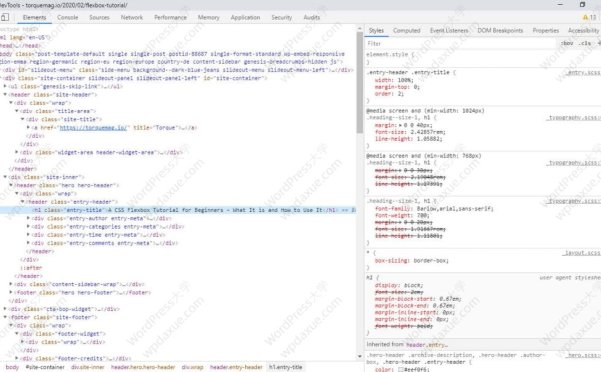Collapse the hero-header header node
The width and height of the screenshot is (601, 372).
[x=11, y=185]
